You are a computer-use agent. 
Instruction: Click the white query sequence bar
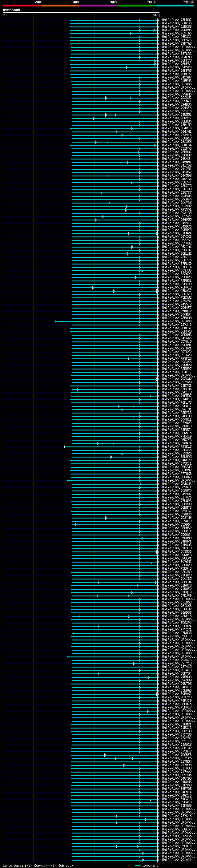tap(81, 12)
